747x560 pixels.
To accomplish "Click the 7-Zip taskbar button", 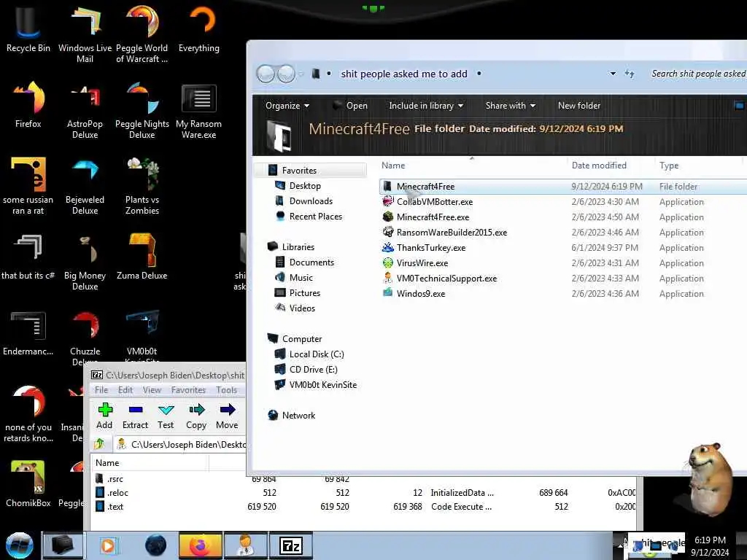I will (292, 545).
